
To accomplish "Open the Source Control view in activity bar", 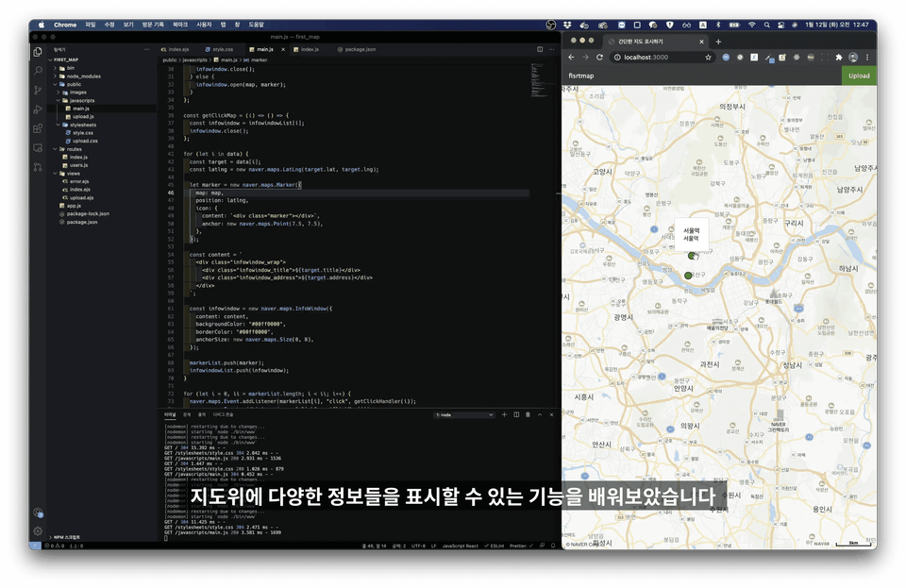I will click(x=38, y=90).
